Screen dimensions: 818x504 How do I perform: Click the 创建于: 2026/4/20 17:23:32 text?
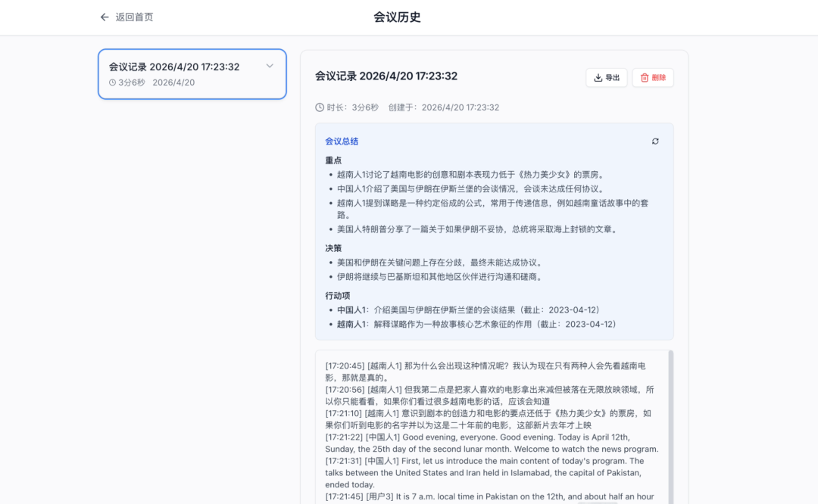(x=443, y=107)
